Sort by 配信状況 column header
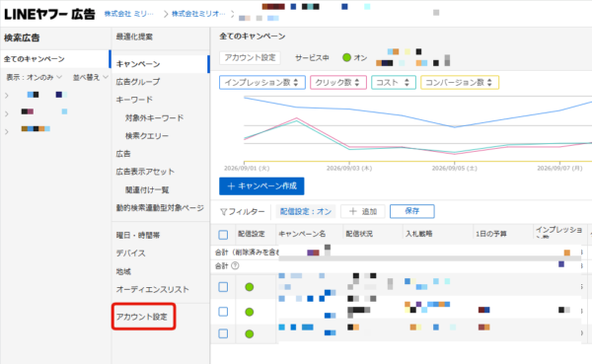Screen dimensions: 592x364 [x=359, y=234]
